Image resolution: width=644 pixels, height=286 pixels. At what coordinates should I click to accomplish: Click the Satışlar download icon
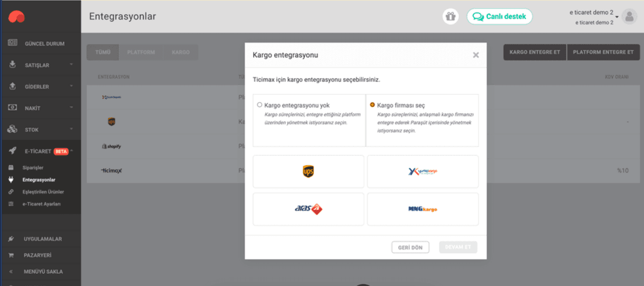[13, 65]
